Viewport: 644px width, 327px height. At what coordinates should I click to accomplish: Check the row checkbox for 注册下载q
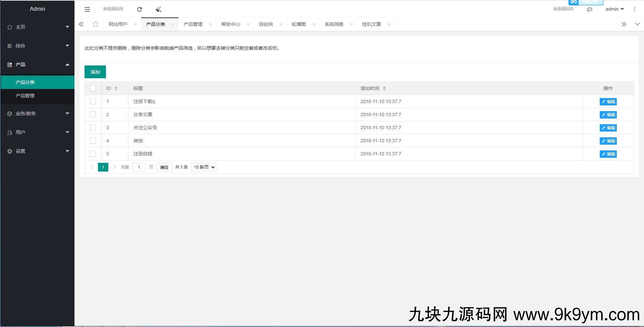tap(93, 101)
